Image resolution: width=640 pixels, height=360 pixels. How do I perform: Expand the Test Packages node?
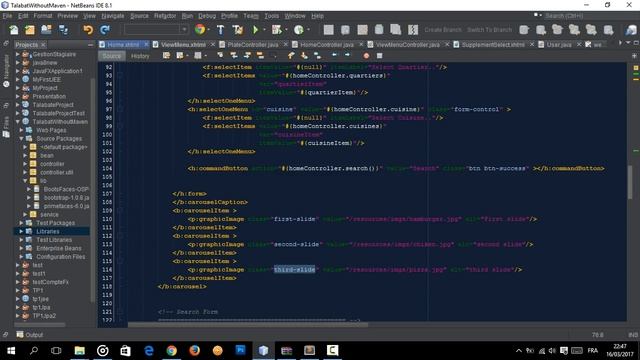[x=21, y=223]
